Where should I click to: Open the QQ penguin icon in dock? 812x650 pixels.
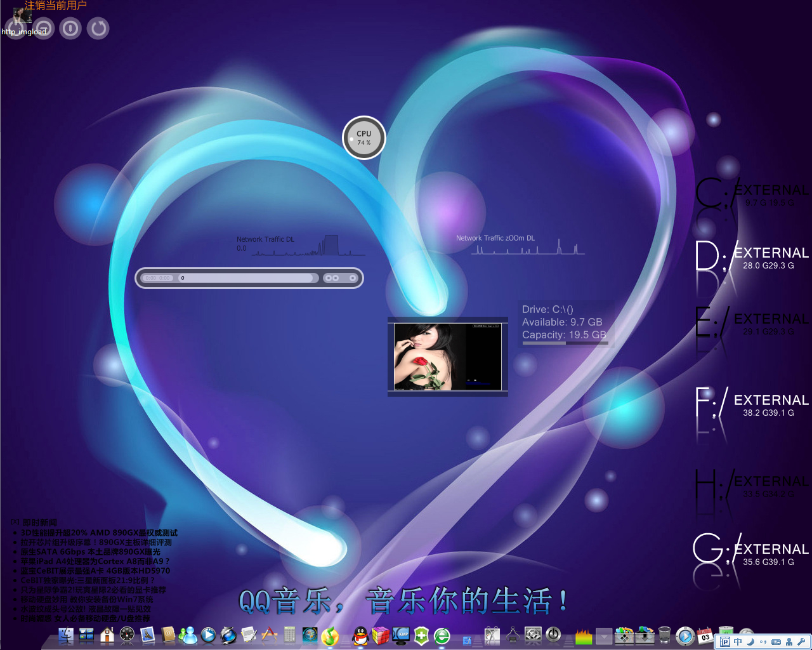pyautogui.click(x=360, y=635)
